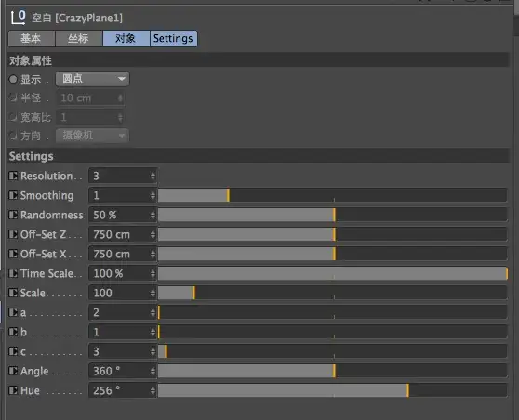Screen dimensions: 519x420
Task: Click the Hue slider bar
Action: click(x=333, y=390)
